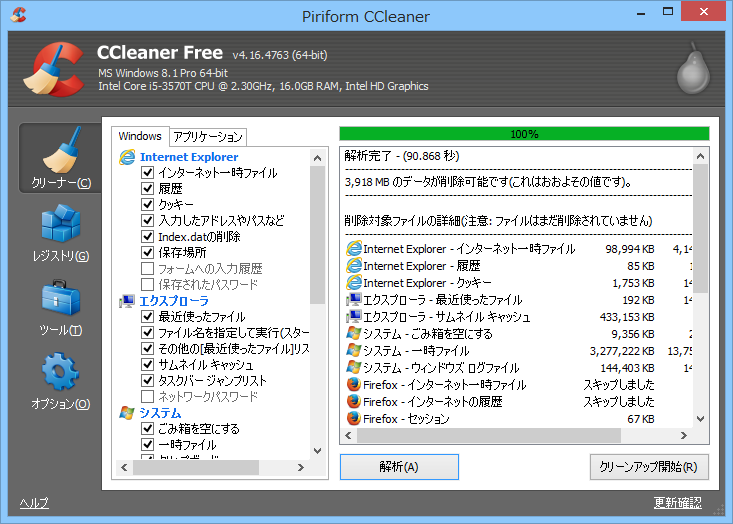The image size is (733, 524).
Task: Click 3,277,222 KB size value
Action: pyautogui.click(x=622, y=351)
